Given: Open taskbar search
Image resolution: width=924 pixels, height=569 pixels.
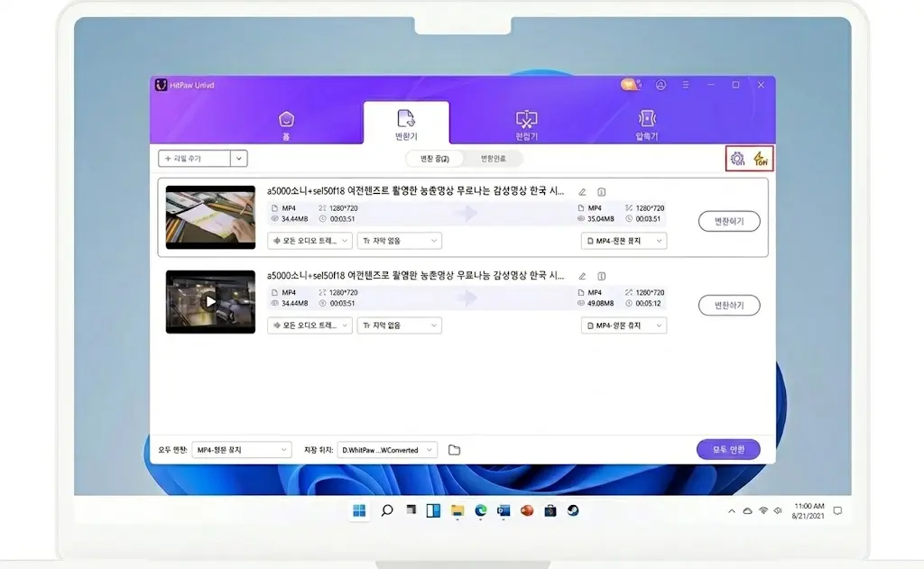Looking at the screenshot, I should pos(386,510).
